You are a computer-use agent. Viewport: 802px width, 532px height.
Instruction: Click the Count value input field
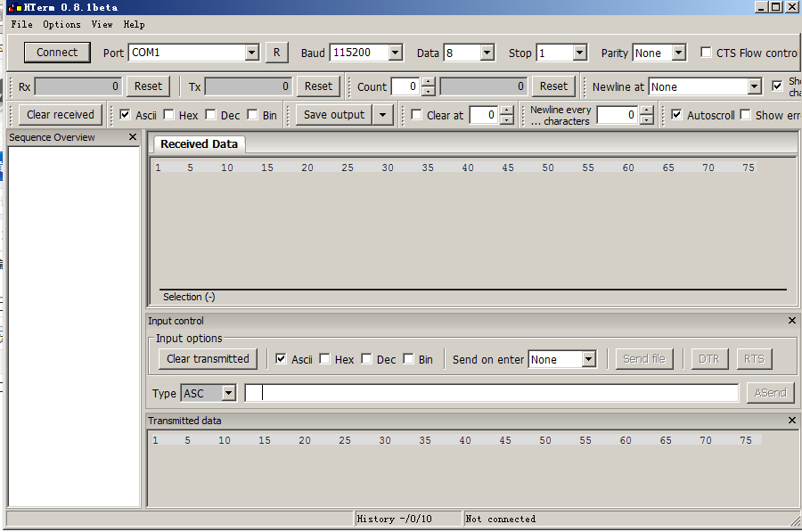(x=407, y=86)
